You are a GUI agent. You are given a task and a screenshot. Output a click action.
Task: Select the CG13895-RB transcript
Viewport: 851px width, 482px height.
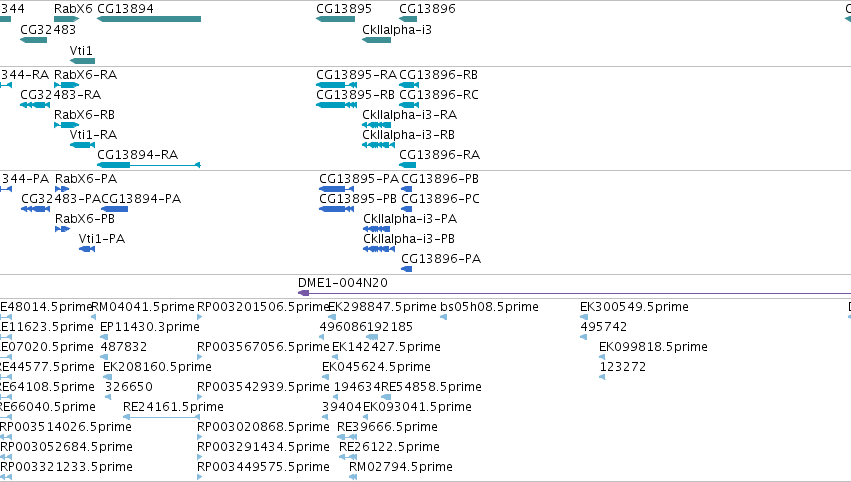336,105
